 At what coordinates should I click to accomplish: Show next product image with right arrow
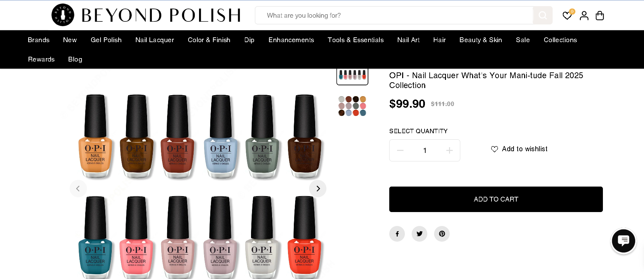(x=318, y=189)
